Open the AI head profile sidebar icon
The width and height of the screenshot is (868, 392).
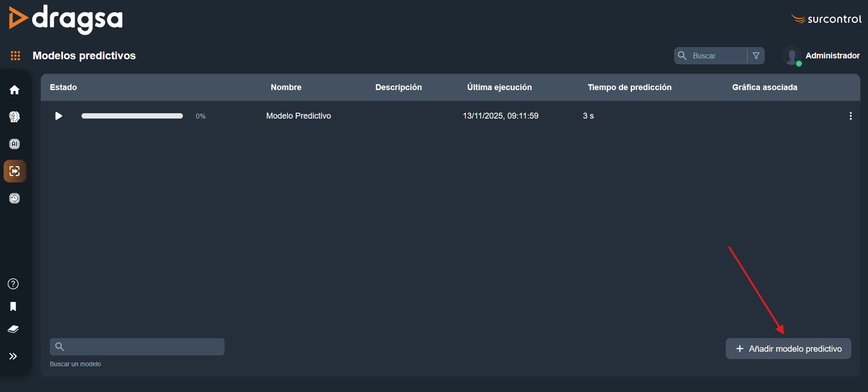[x=14, y=117]
